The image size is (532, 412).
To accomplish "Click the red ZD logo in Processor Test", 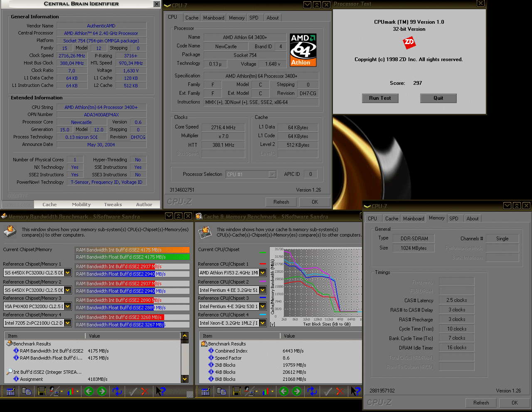I will coord(409,42).
